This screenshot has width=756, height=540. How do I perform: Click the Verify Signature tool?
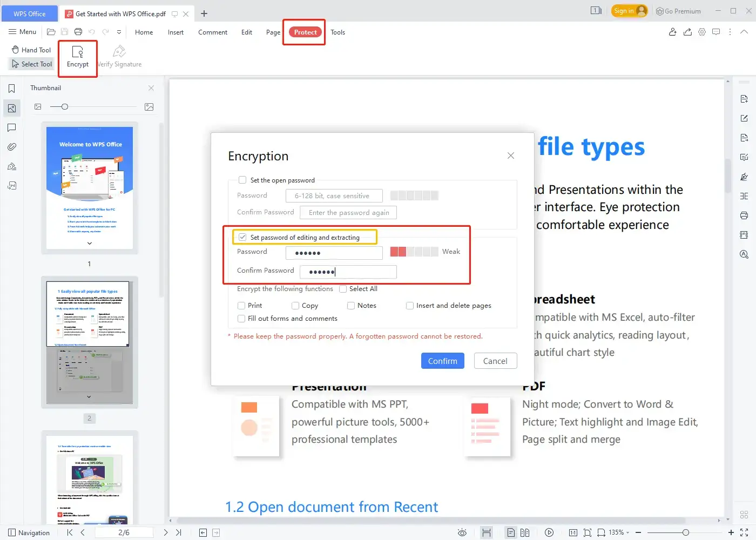(x=119, y=57)
